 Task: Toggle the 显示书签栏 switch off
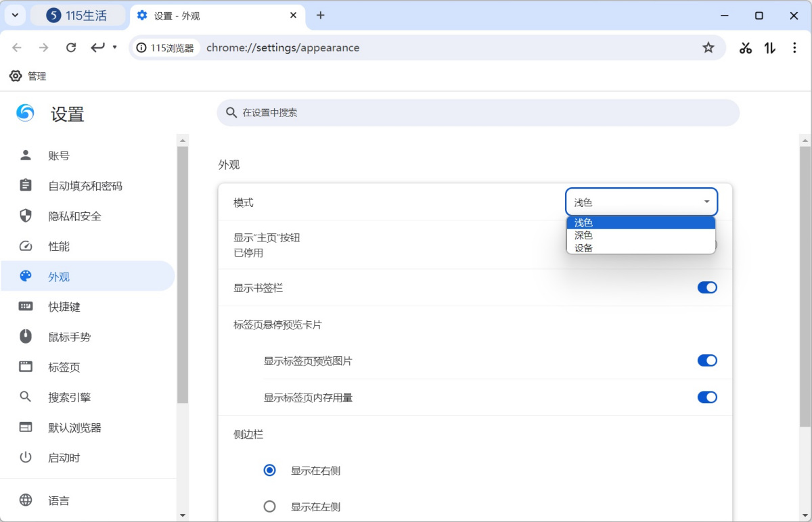707,288
